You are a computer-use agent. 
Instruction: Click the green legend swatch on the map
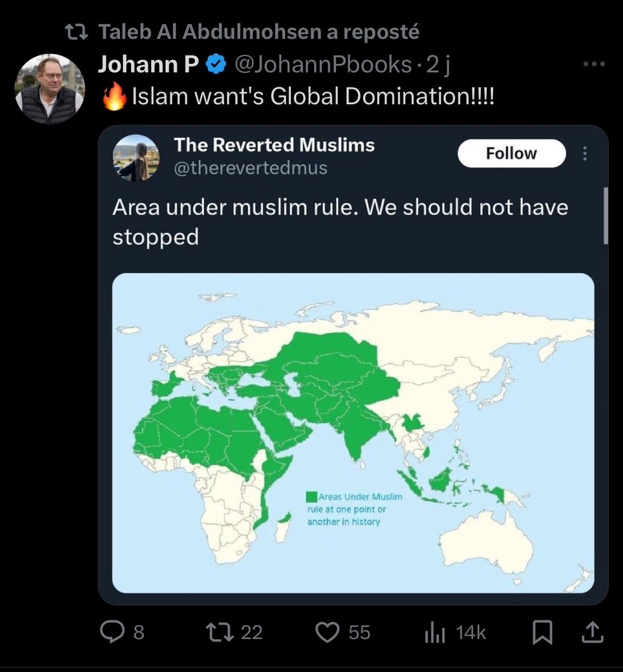311,496
